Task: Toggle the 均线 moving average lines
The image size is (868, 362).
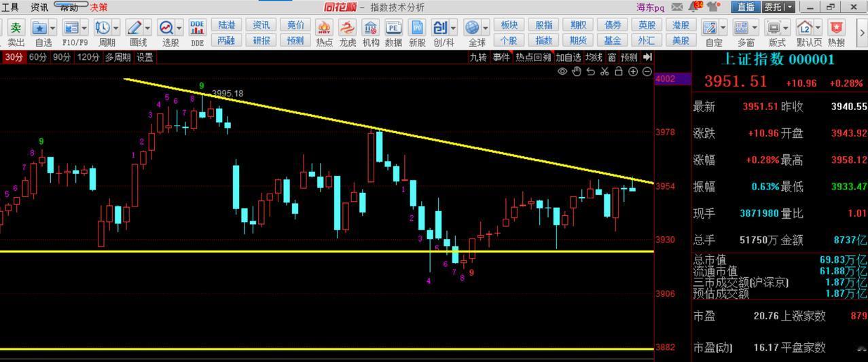Action: pos(594,57)
